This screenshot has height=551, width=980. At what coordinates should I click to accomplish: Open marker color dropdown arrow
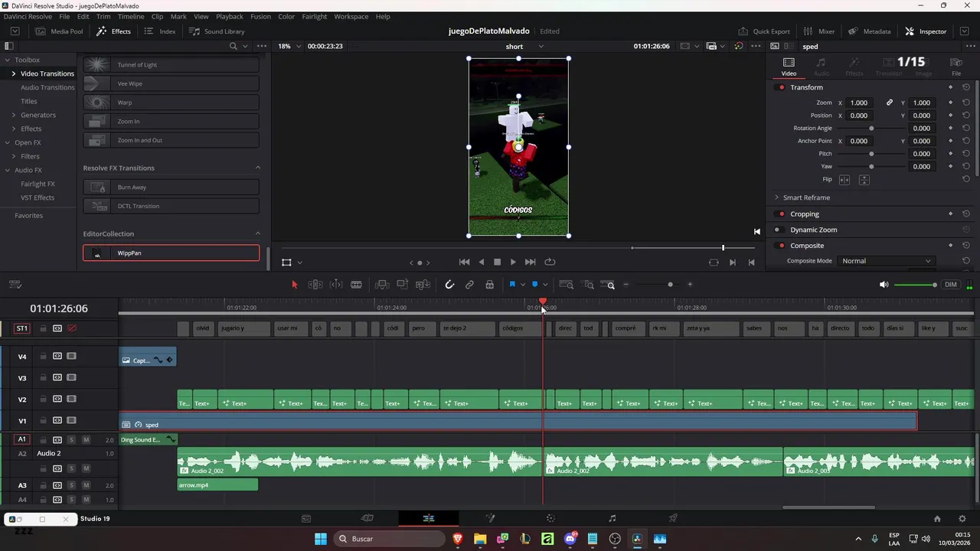pos(544,285)
